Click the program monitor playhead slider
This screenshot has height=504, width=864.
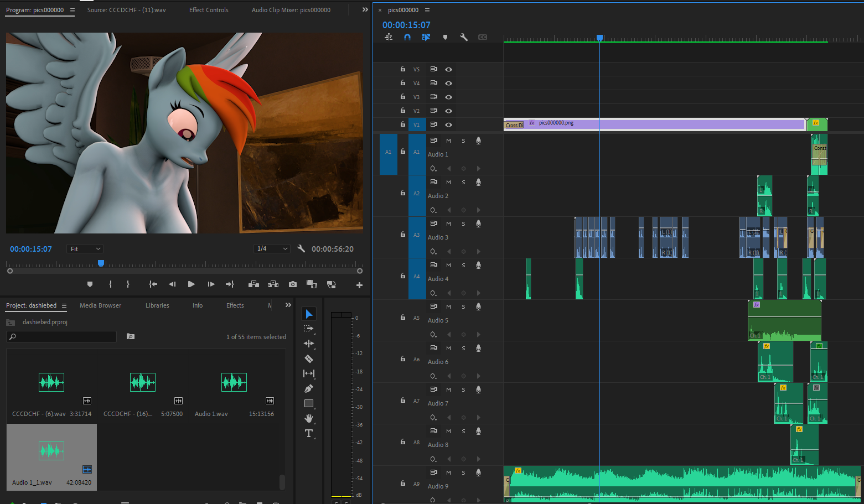(x=101, y=263)
